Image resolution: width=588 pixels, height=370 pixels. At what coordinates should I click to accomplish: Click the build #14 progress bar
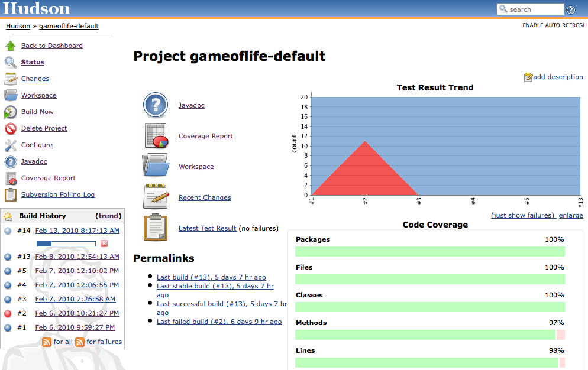tap(66, 244)
